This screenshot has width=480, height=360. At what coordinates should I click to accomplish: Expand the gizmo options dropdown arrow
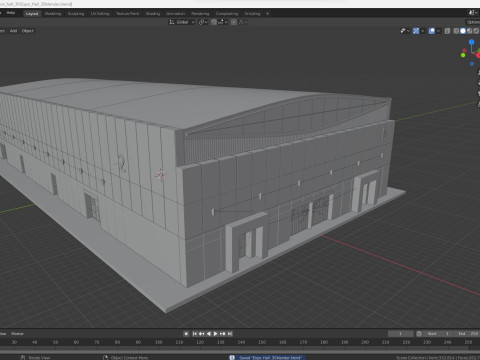coord(423,31)
